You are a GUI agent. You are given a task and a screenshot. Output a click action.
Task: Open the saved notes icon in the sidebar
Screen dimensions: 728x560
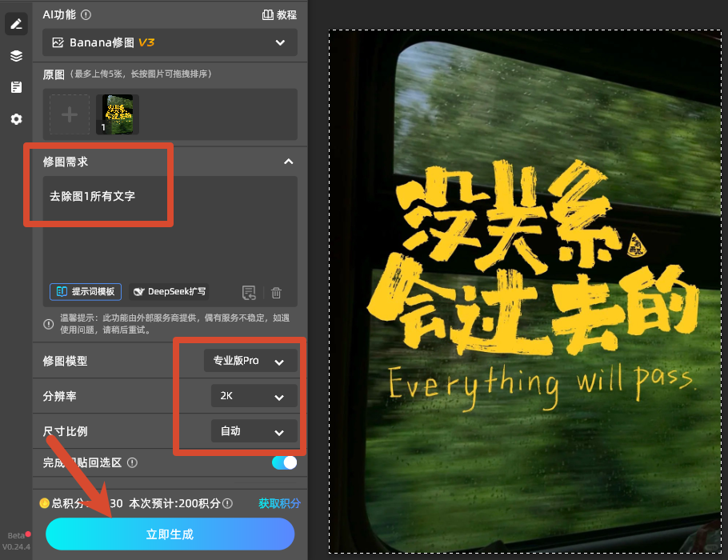(x=16, y=87)
